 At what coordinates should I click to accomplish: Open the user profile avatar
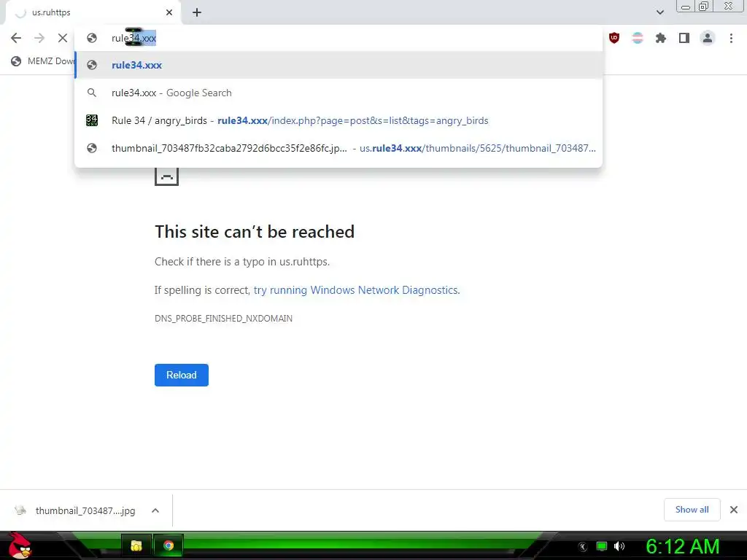coord(708,38)
